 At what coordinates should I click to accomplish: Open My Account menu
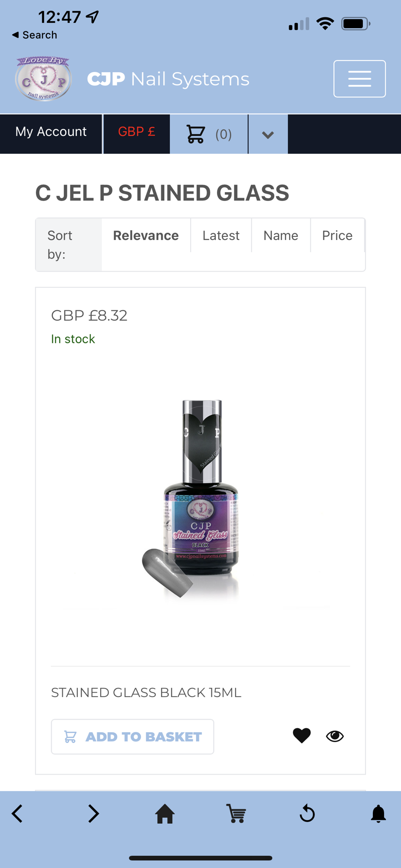[x=51, y=132]
